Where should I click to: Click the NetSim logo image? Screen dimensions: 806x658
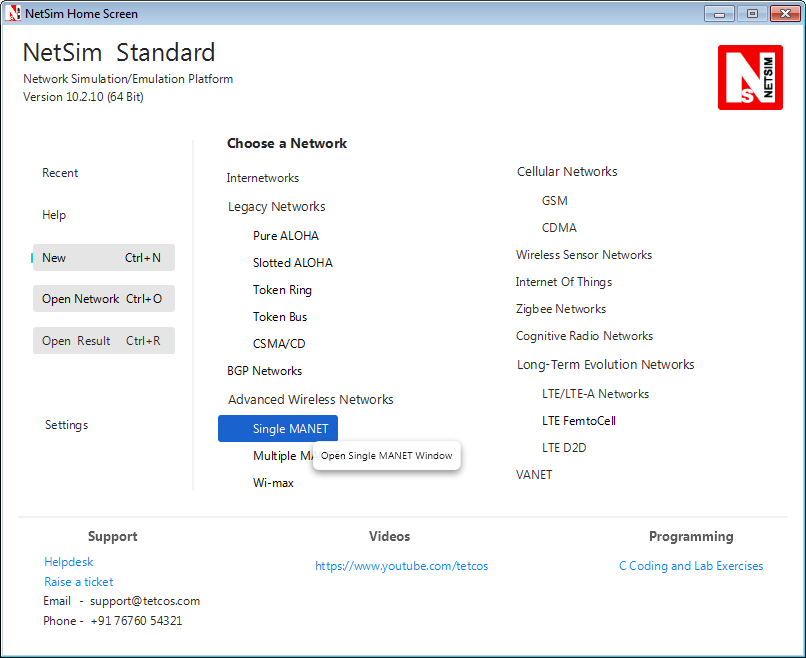click(x=750, y=77)
